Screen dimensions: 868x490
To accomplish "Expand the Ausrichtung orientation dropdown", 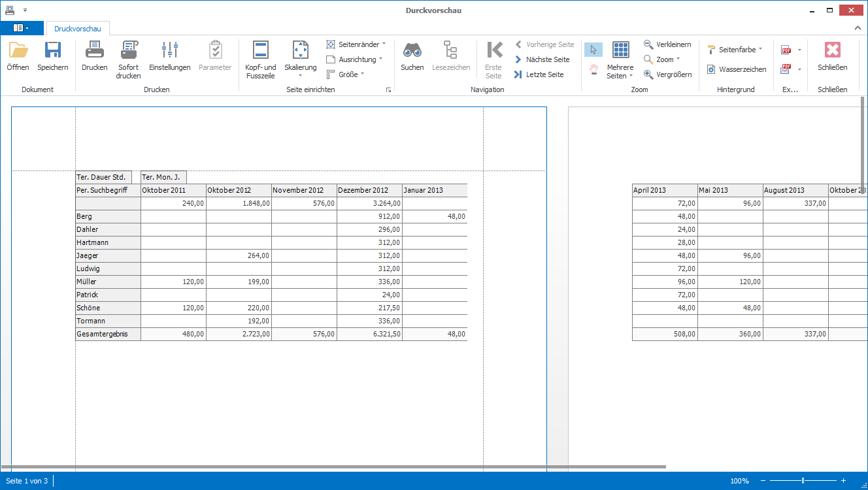I will coord(354,59).
